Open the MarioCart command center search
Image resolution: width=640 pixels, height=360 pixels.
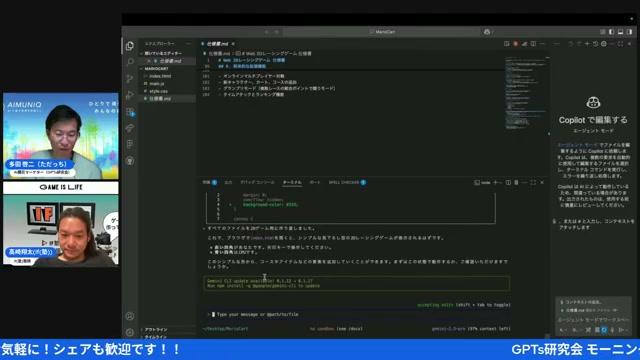[382, 32]
